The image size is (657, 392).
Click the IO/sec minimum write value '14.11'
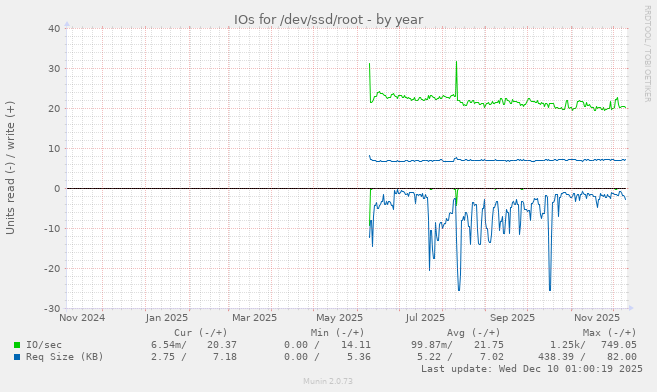pyautogui.click(x=356, y=345)
